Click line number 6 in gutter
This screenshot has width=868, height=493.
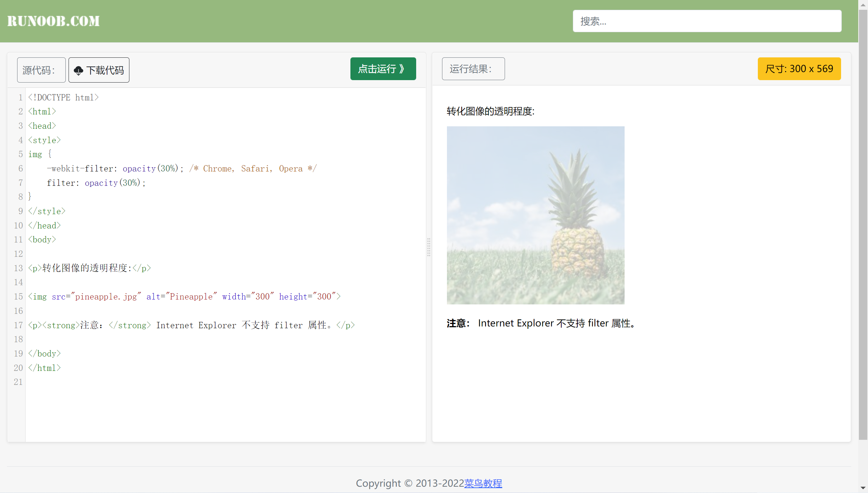[20, 169]
